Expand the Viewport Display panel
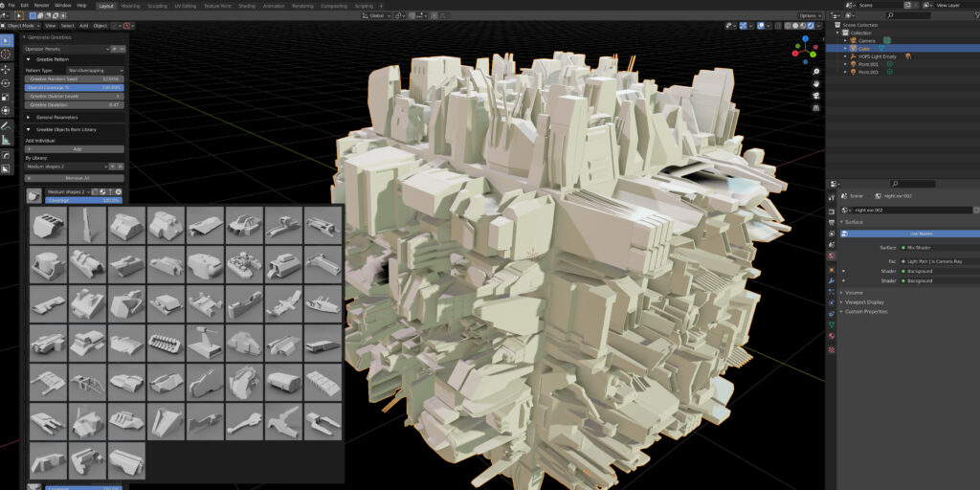 (x=864, y=301)
